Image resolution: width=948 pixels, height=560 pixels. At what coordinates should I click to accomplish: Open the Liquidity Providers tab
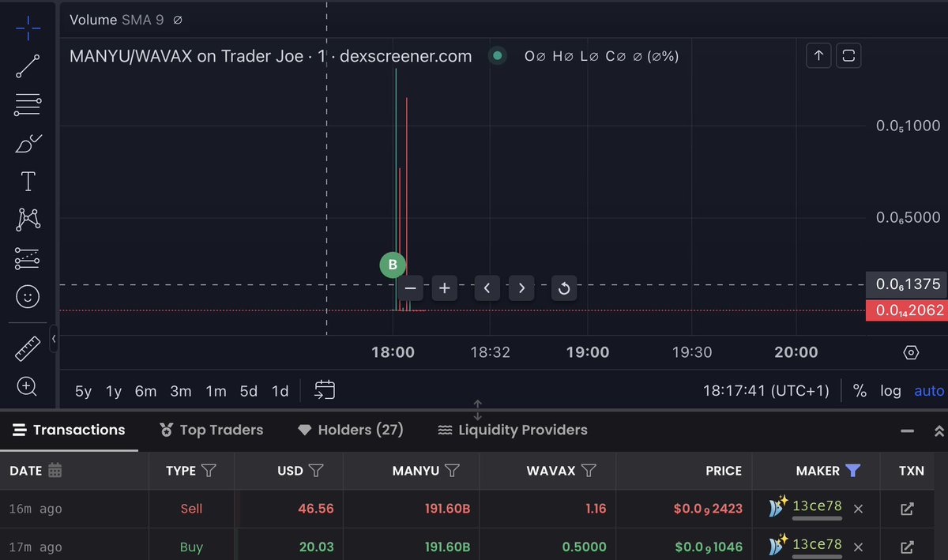click(x=512, y=430)
